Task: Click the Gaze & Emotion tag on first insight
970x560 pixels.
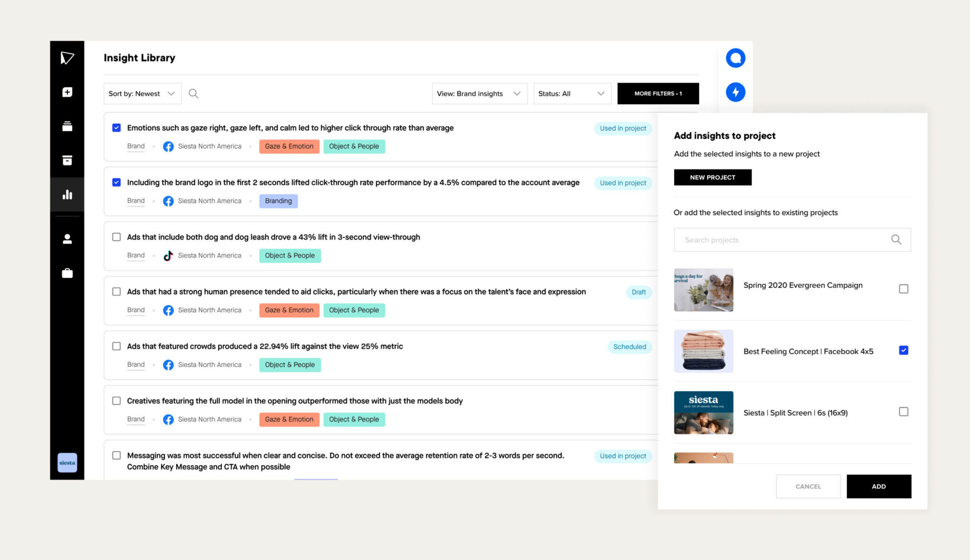Action: (x=289, y=146)
